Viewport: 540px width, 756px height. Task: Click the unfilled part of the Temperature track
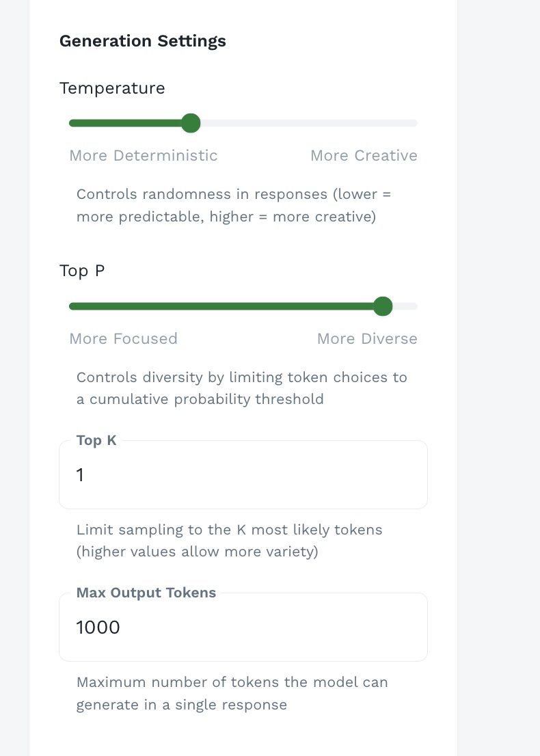coord(308,123)
